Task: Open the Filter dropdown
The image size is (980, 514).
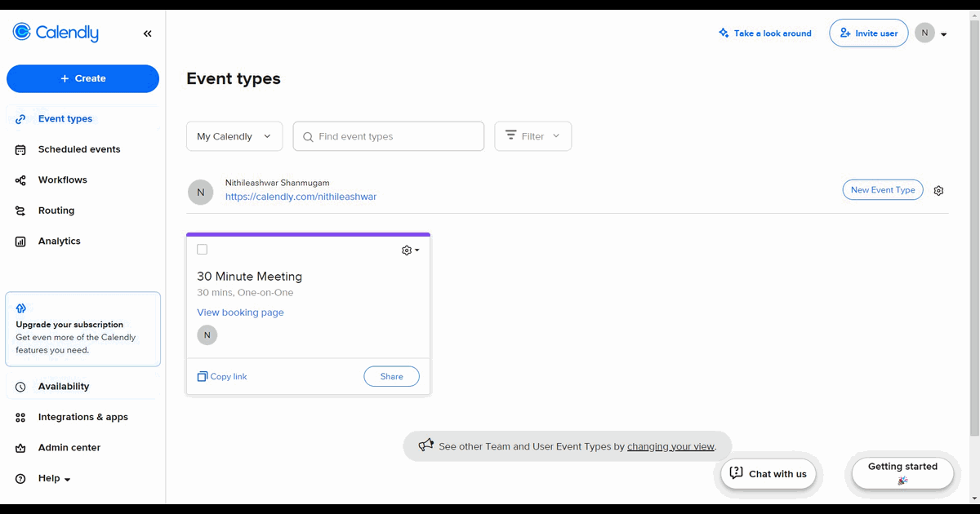Action: click(533, 136)
